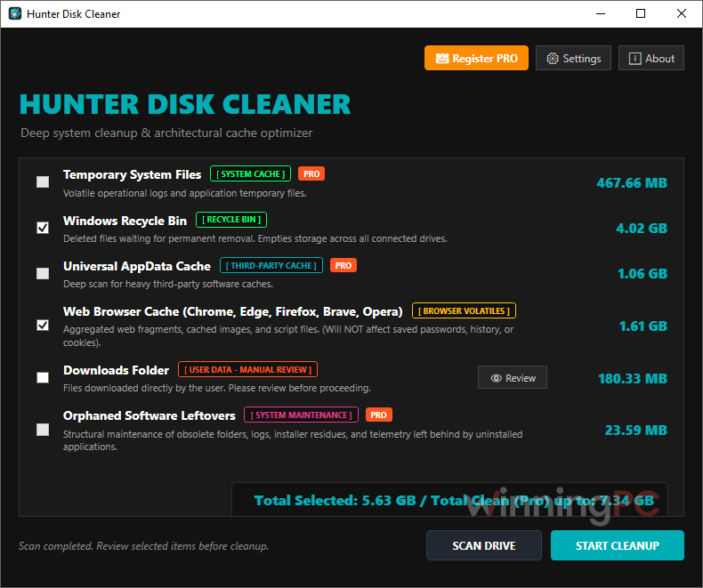Click the 180.33 MB size value
The height and width of the screenshot is (588, 703).
click(x=632, y=379)
